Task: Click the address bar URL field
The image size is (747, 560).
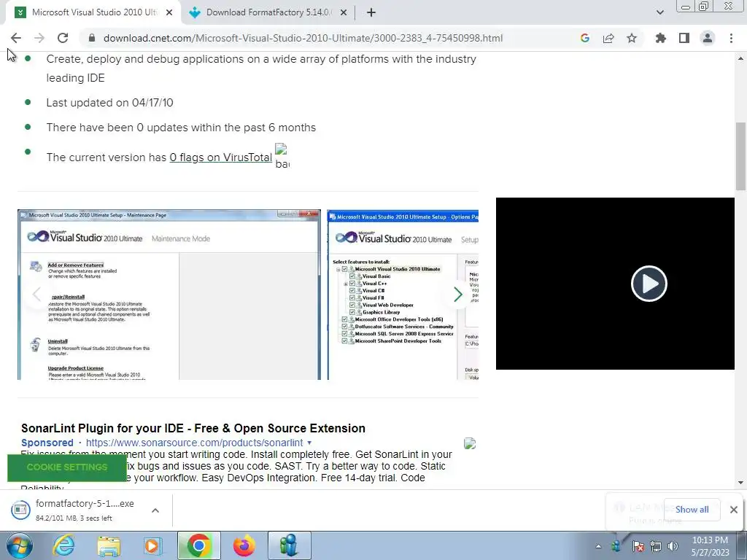Action: click(x=303, y=38)
